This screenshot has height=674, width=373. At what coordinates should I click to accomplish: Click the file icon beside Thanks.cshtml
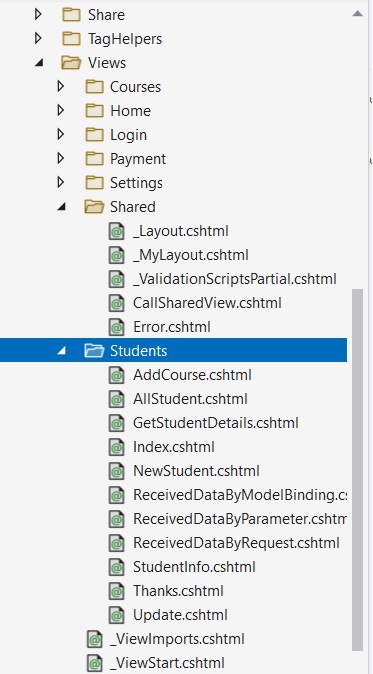point(117,591)
